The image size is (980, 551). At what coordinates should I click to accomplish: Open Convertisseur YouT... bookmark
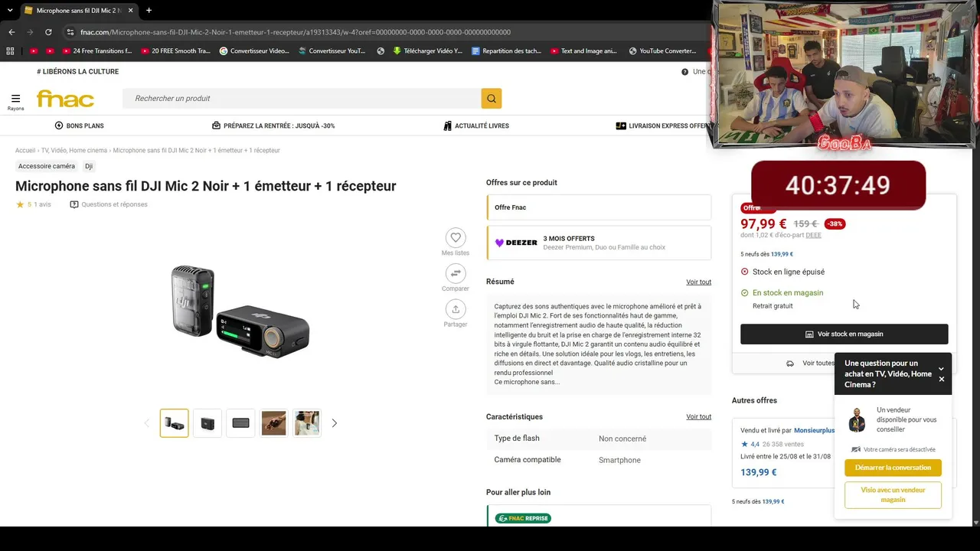pyautogui.click(x=332, y=51)
